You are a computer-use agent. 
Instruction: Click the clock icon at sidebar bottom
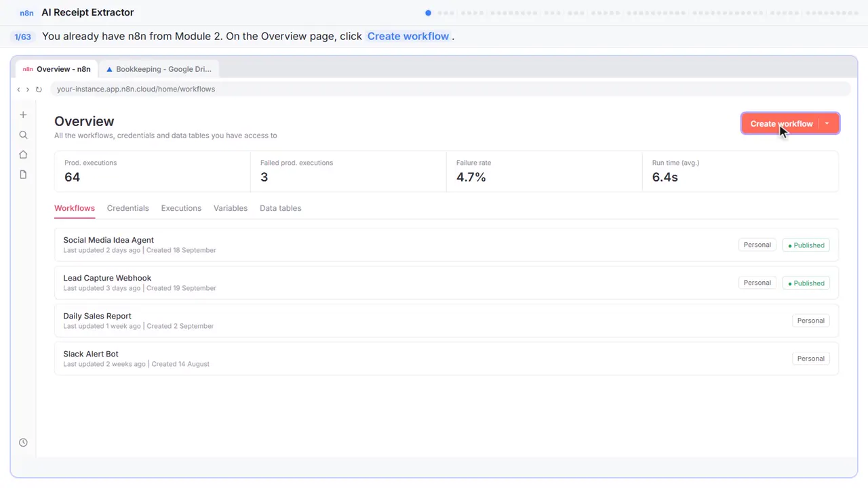tap(23, 443)
